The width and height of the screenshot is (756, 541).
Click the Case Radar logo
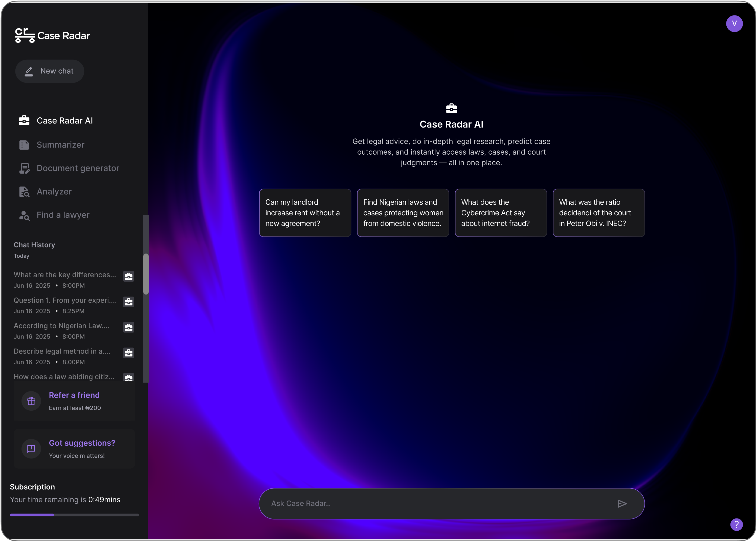53,35
